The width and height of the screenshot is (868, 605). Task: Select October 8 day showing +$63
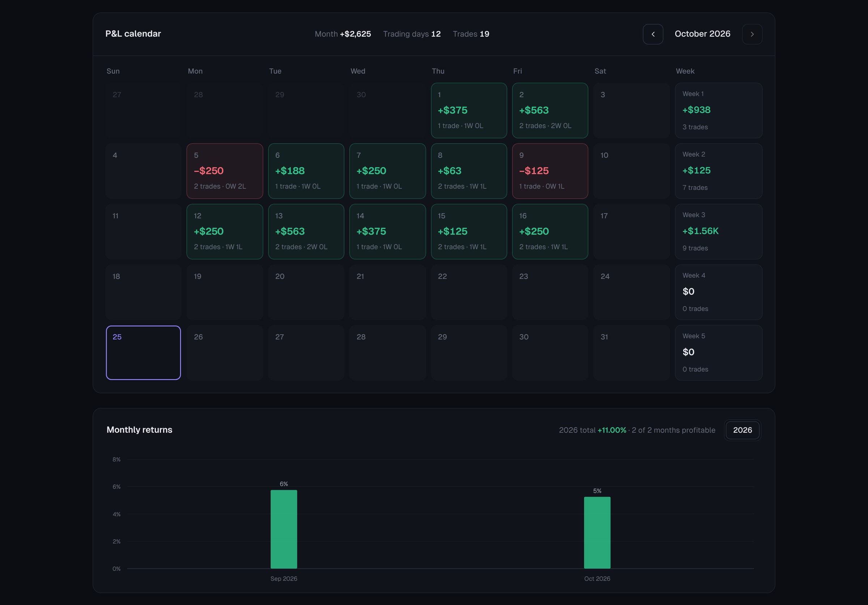point(469,171)
